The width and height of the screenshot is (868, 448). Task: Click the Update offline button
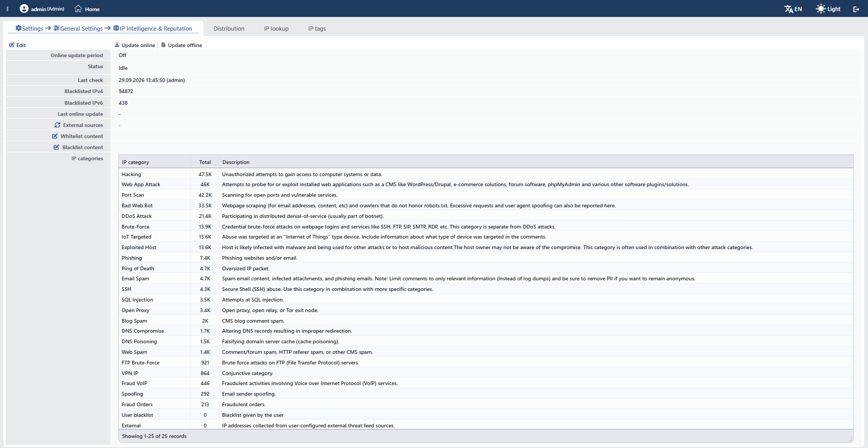181,45
